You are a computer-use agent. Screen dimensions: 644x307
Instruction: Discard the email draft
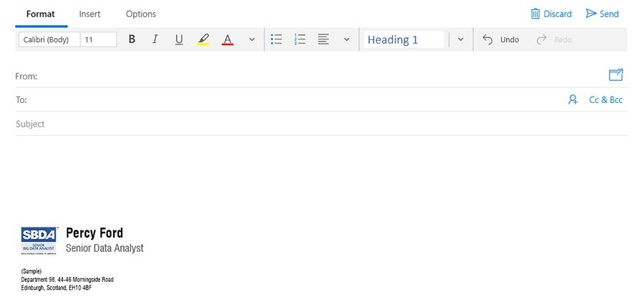pos(551,14)
